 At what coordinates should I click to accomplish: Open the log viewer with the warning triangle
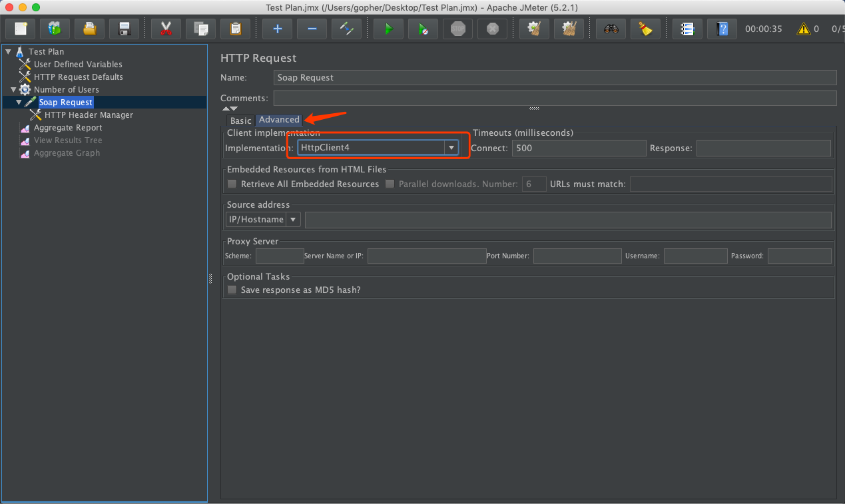coord(804,29)
